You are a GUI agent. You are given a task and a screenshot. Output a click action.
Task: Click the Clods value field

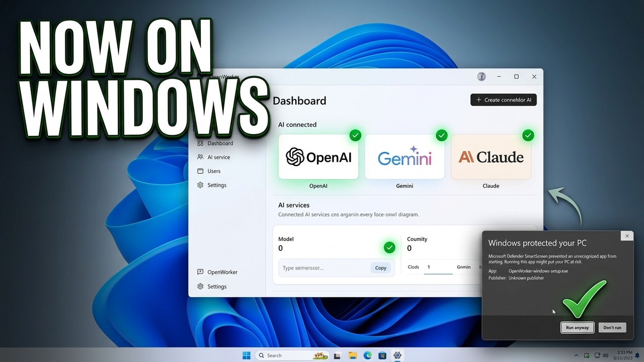pos(438,267)
